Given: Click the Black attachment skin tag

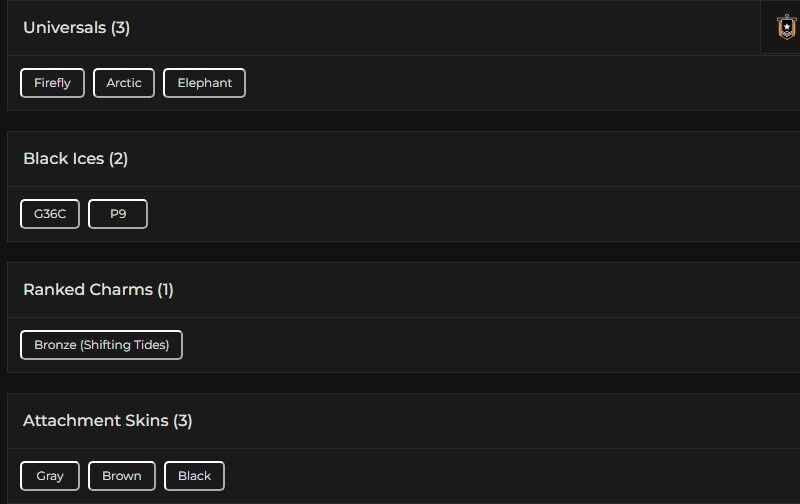Looking at the screenshot, I should [x=194, y=476].
